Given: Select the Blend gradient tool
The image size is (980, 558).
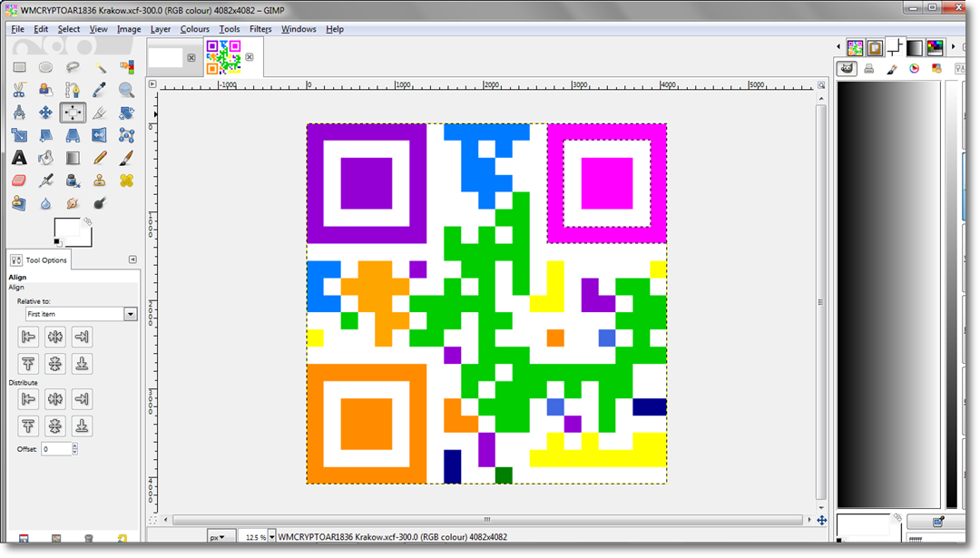Looking at the screenshot, I should (x=73, y=158).
